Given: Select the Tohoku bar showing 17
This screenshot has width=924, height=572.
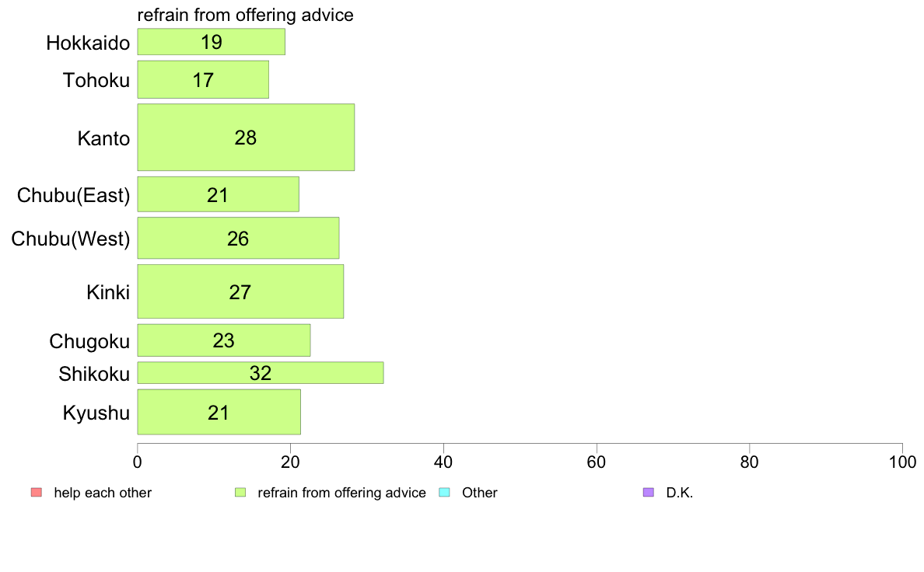Looking at the screenshot, I should tap(203, 79).
